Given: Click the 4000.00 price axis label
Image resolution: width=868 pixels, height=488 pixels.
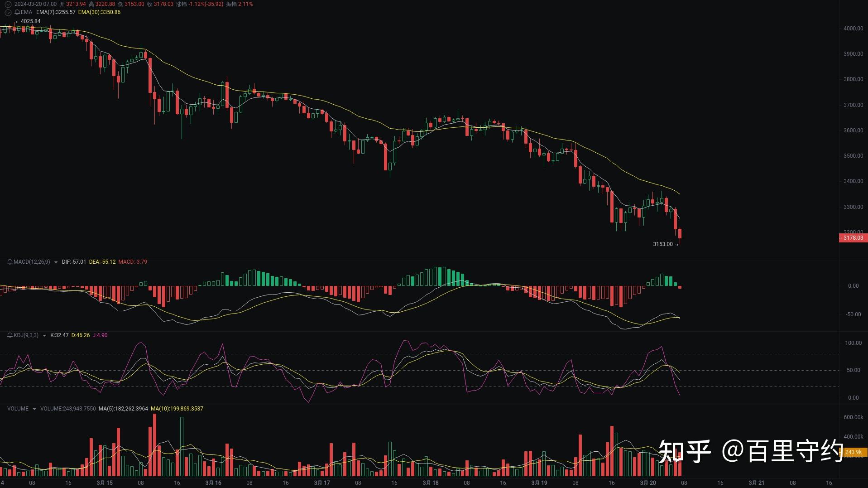Looking at the screenshot, I should pyautogui.click(x=853, y=29).
